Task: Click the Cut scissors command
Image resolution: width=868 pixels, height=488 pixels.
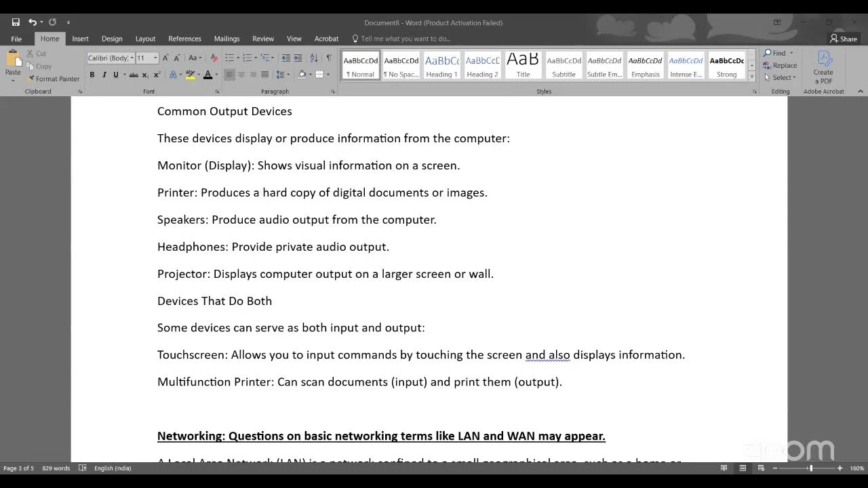Action: (37, 54)
